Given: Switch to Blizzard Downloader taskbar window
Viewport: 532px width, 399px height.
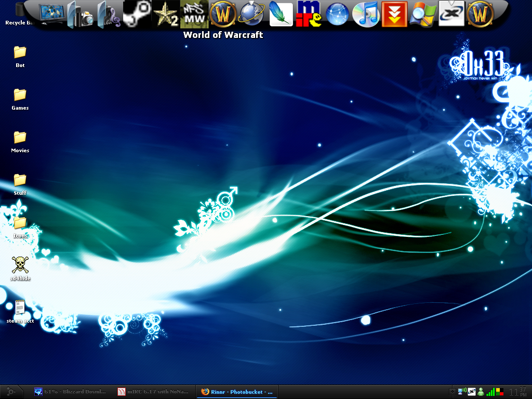Looking at the screenshot, I should coord(70,392).
